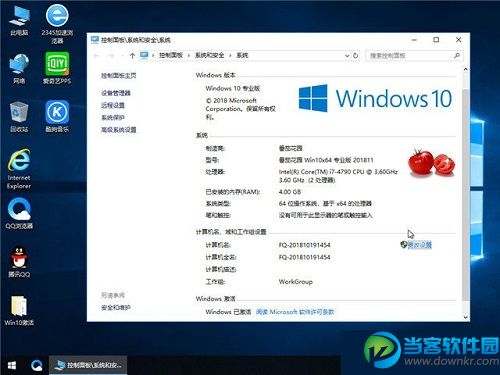Viewport: 500px width, 375px height.
Task: Open the Recycle Bin desktop icon
Action: click(19, 117)
